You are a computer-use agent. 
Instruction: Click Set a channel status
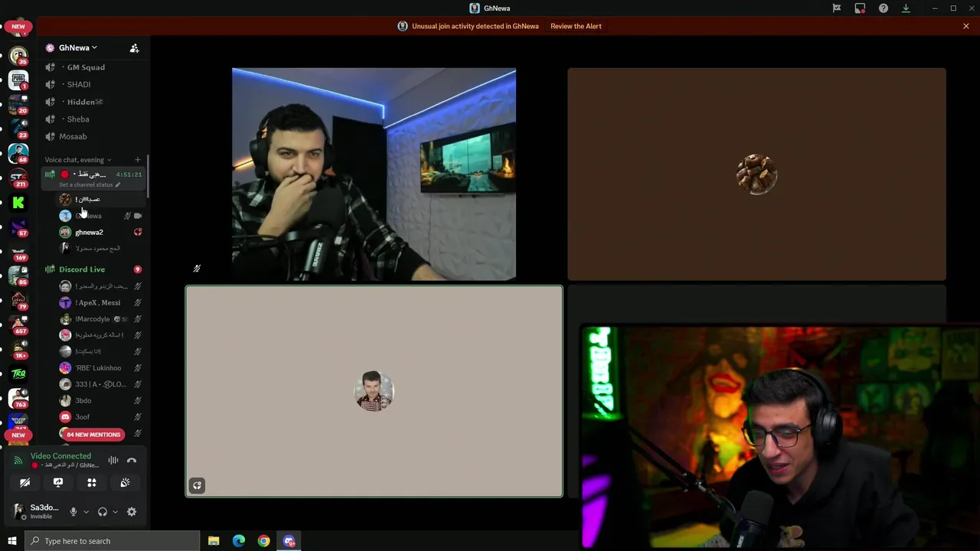(x=89, y=184)
